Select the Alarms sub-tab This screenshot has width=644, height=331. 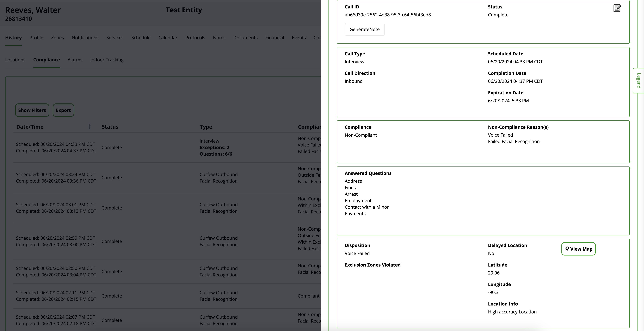point(75,60)
